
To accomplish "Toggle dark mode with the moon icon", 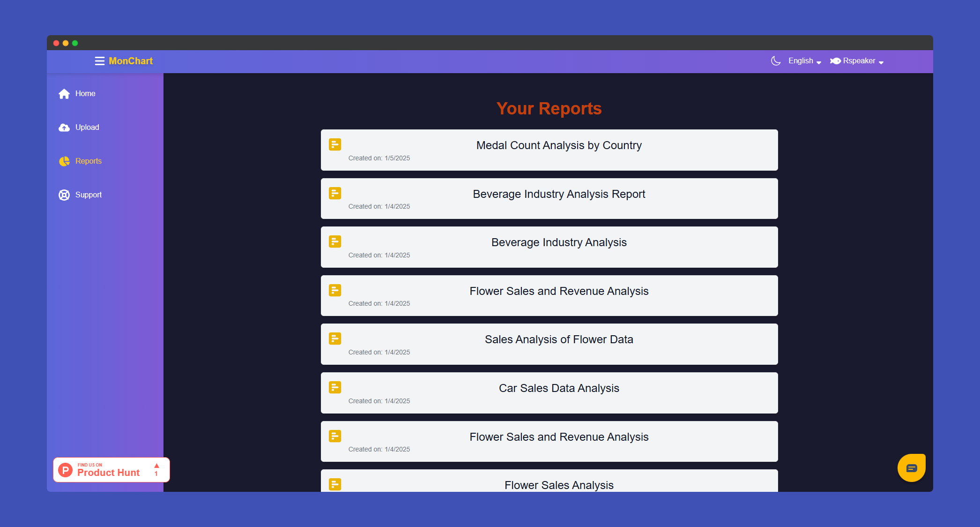I will tap(776, 61).
